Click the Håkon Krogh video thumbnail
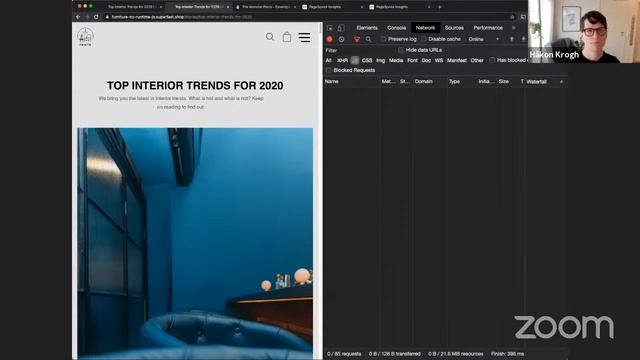 coord(584,31)
